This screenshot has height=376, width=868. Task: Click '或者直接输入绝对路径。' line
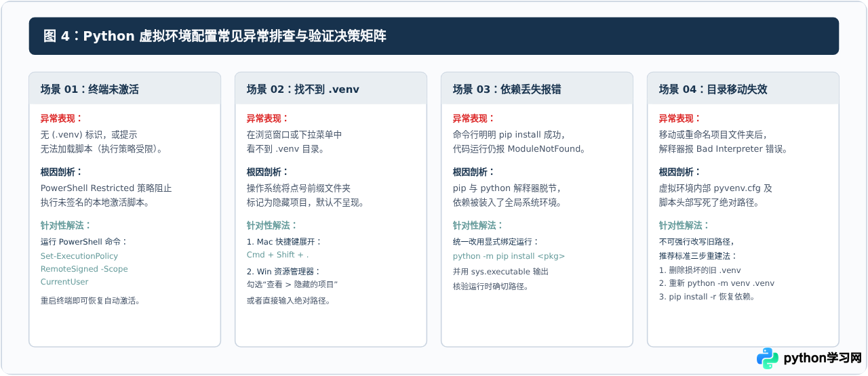tap(289, 300)
